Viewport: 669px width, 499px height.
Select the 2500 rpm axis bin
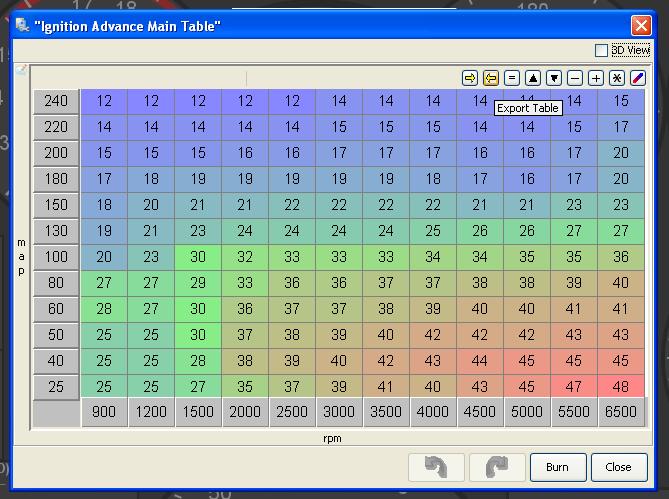tap(292, 412)
